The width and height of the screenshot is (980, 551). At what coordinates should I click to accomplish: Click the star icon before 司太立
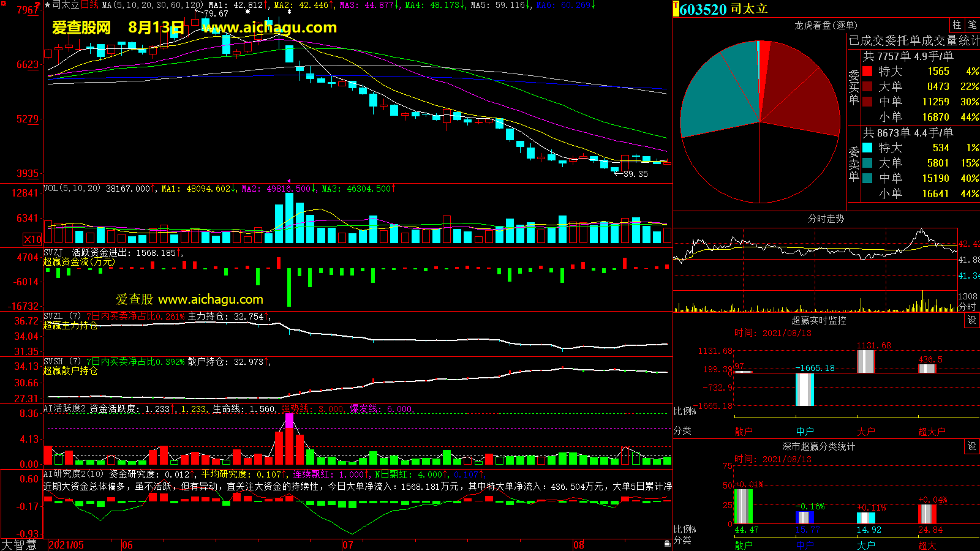click(48, 5)
